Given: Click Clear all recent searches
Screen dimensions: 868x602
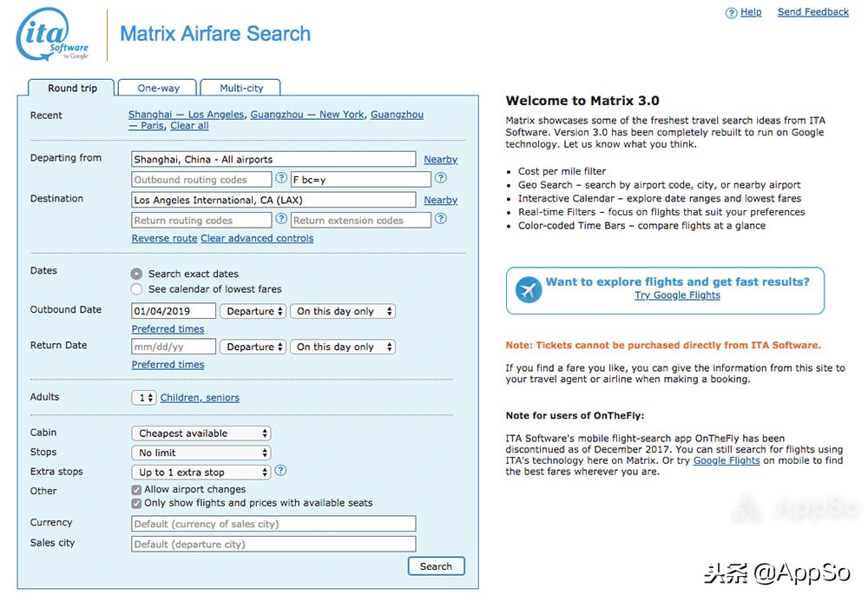Looking at the screenshot, I should point(189,126).
